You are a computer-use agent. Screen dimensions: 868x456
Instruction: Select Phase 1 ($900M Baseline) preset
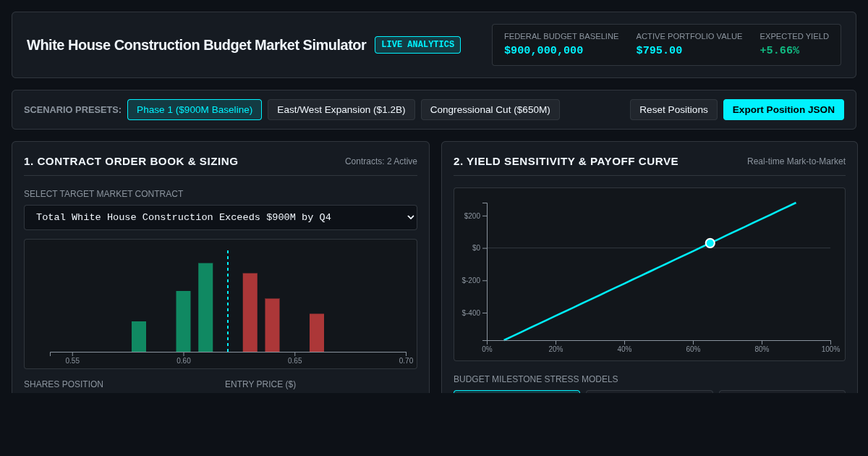click(195, 109)
